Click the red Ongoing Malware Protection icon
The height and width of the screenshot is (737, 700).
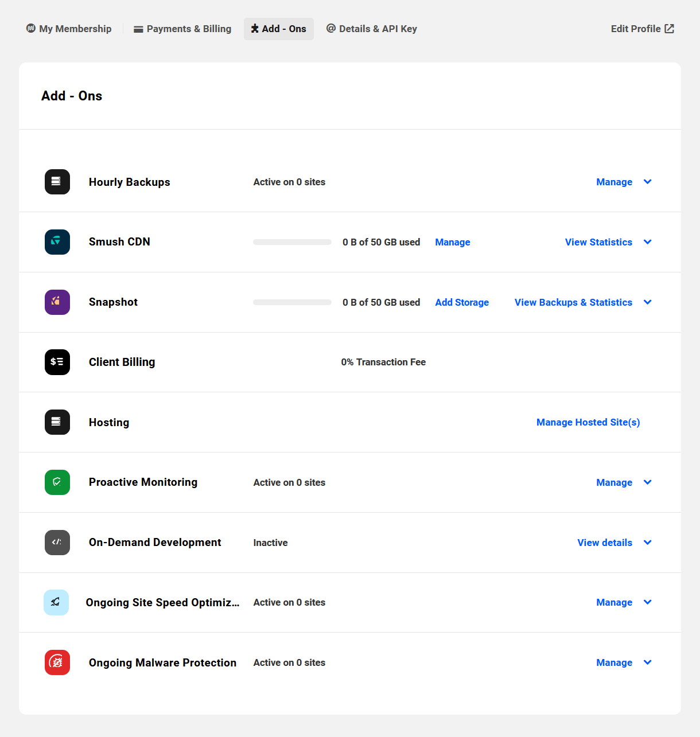point(57,662)
